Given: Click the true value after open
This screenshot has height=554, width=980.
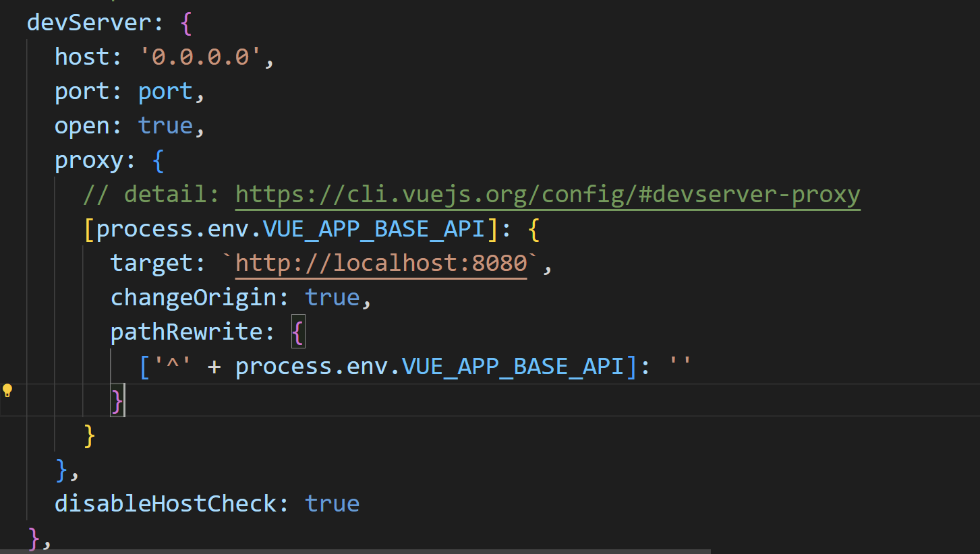Looking at the screenshot, I should pos(165,126).
